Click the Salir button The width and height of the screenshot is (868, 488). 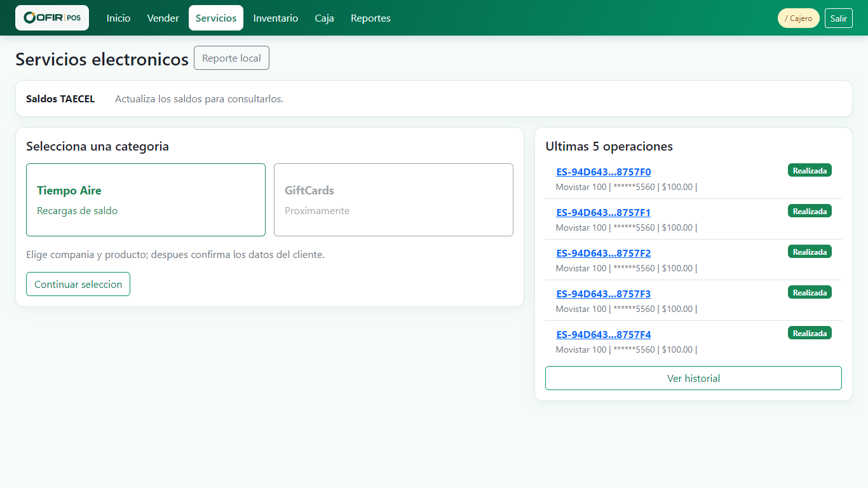(x=839, y=18)
